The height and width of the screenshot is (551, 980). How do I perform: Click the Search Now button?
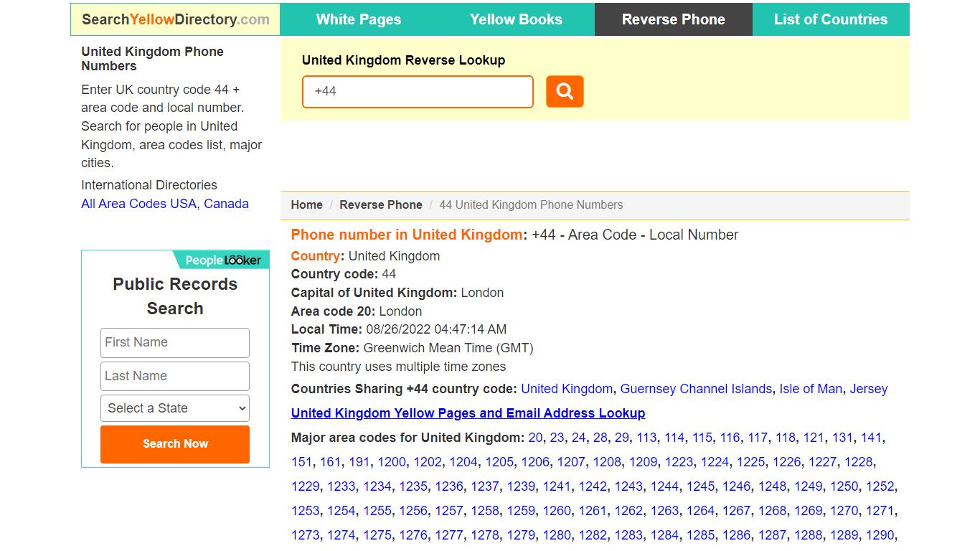(x=175, y=444)
